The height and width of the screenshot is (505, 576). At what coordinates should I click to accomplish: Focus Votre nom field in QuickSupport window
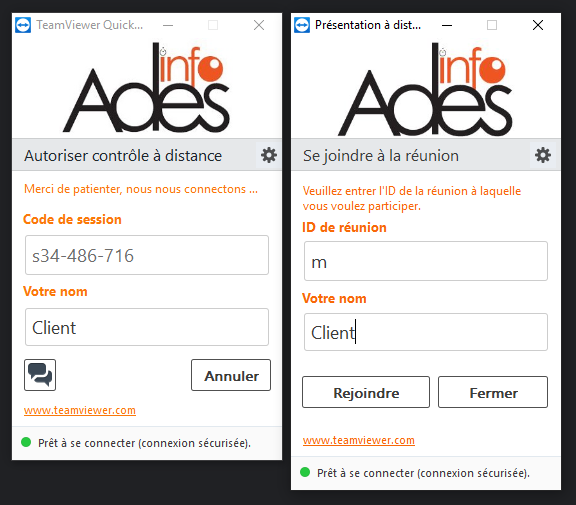[x=147, y=327]
